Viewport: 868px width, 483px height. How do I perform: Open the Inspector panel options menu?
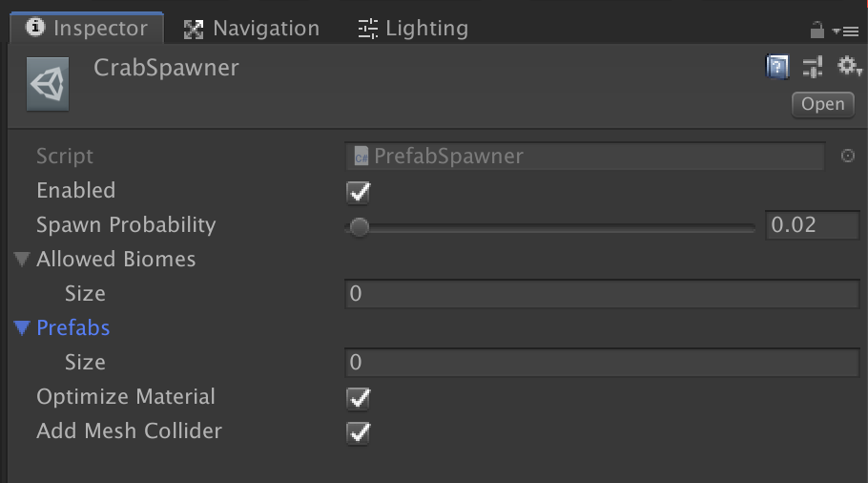coord(845,31)
